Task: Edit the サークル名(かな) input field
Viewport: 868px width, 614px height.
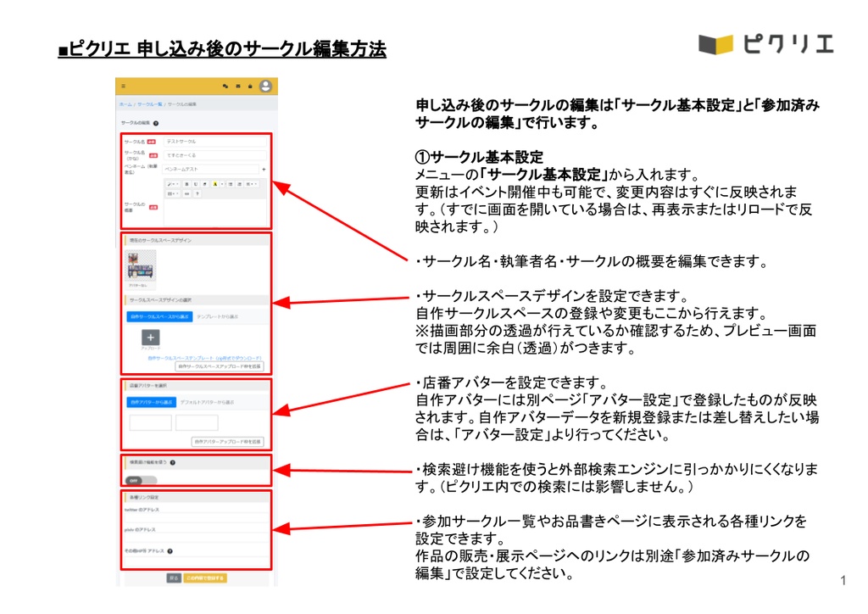Action: coord(214,155)
